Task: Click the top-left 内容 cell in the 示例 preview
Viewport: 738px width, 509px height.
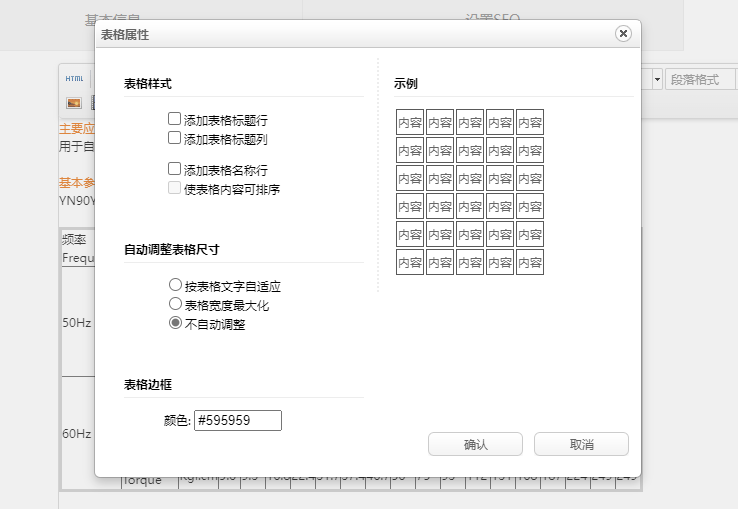Action: [410, 123]
